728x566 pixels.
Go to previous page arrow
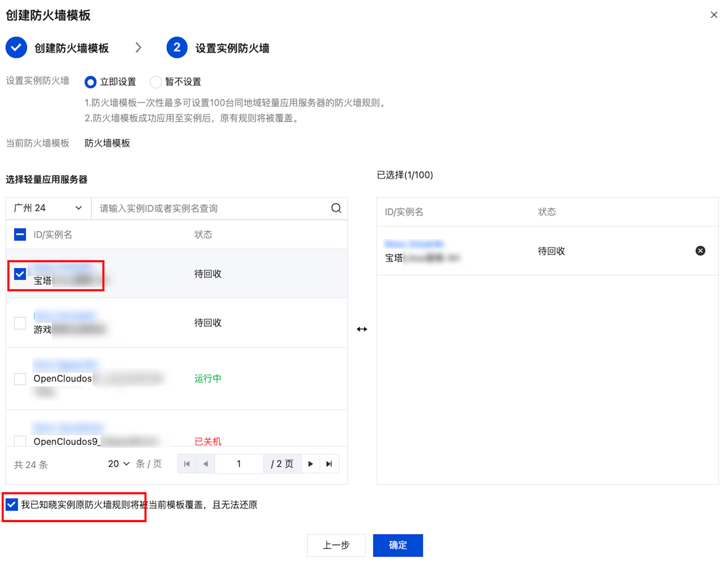[x=205, y=464]
